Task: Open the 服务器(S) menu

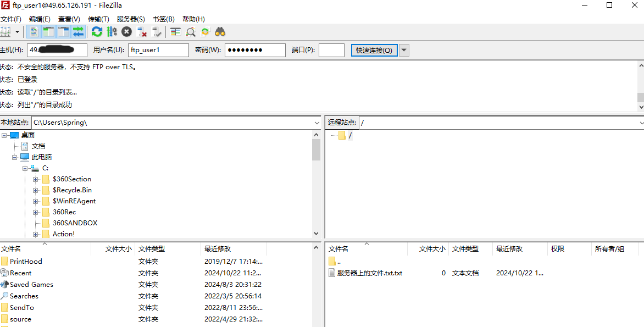Action: tap(130, 18)
